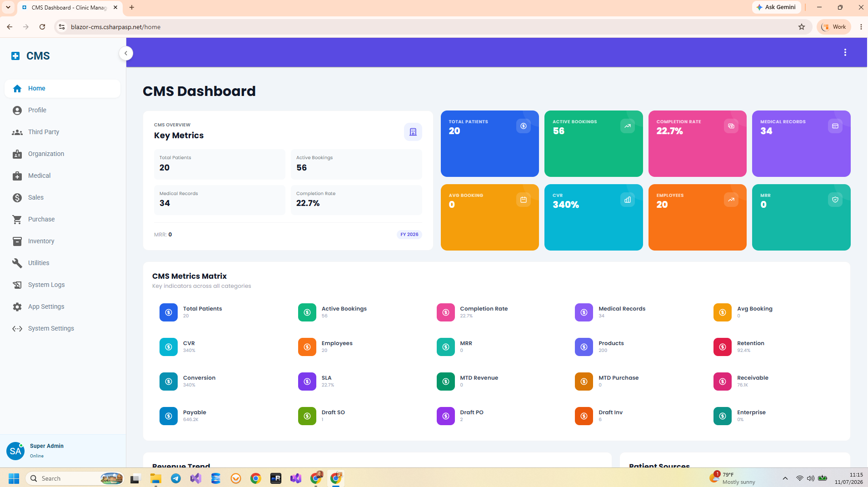This screenshot has height=487, width=868.
Task: Open the Home menu item
Action: 63,88
